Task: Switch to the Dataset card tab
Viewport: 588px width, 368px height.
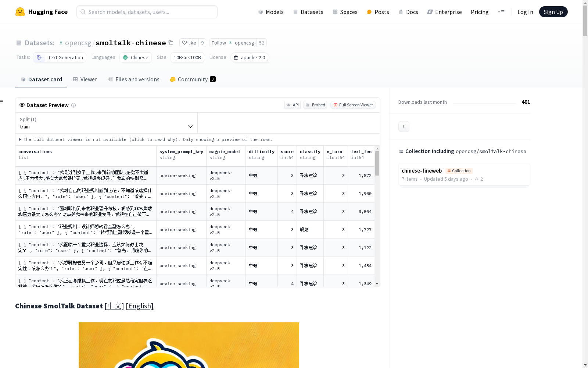Action: point(41,79)
